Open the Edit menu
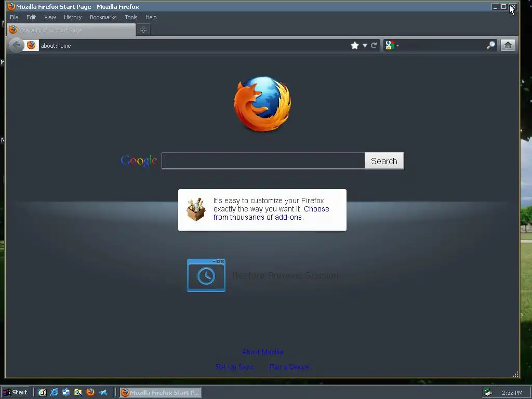This screenshot has width=532, height=399. pyautogui.click(x=31, y=17)
